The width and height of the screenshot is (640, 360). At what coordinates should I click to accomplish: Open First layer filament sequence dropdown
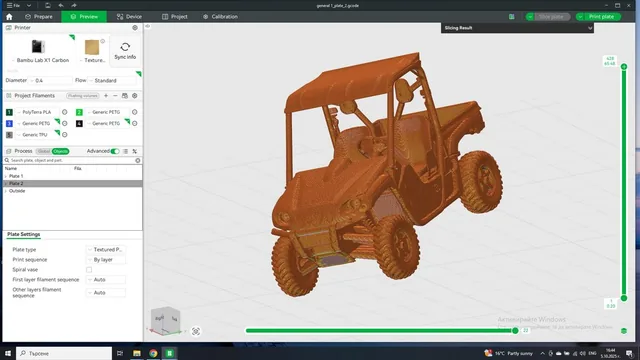(106, 280)
